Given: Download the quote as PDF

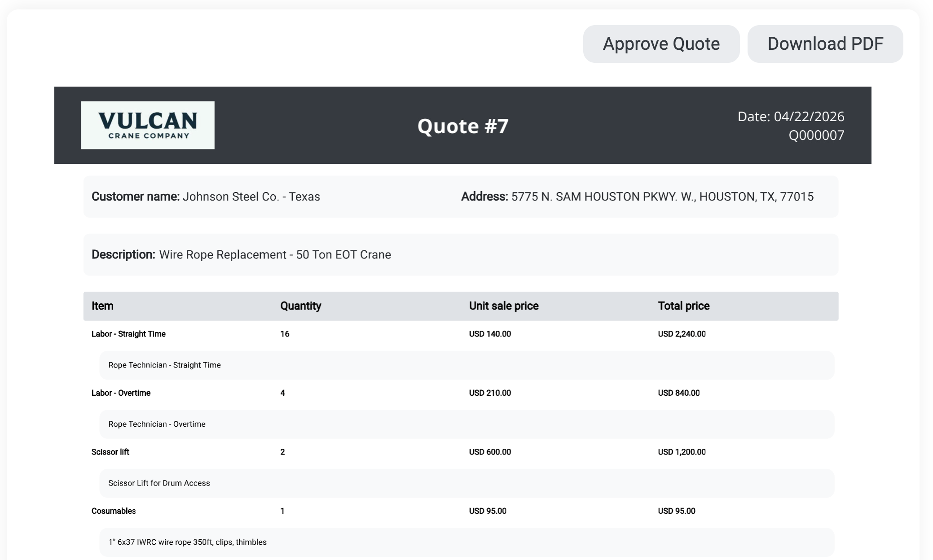Looking at the screenshot, I should (x=825, y=44).
